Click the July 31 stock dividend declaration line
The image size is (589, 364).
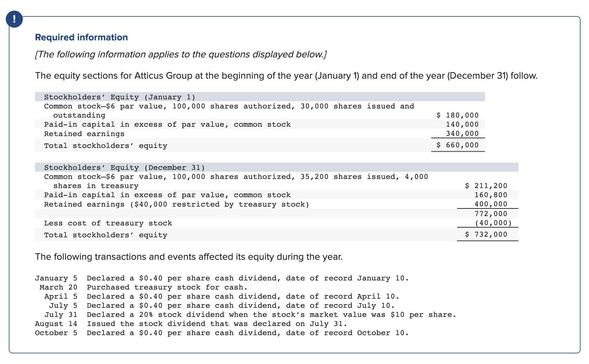point(271,314)
